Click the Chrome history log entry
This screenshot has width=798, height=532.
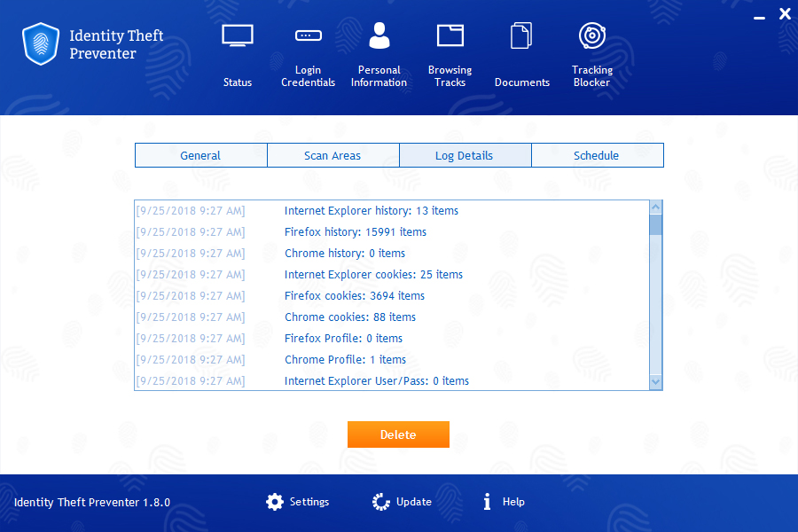(345, 253)
